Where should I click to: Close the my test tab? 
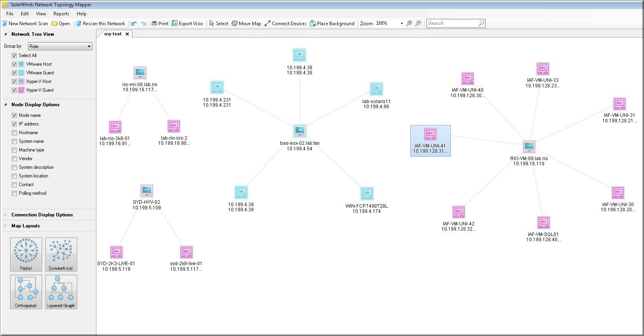pos(127,34)
